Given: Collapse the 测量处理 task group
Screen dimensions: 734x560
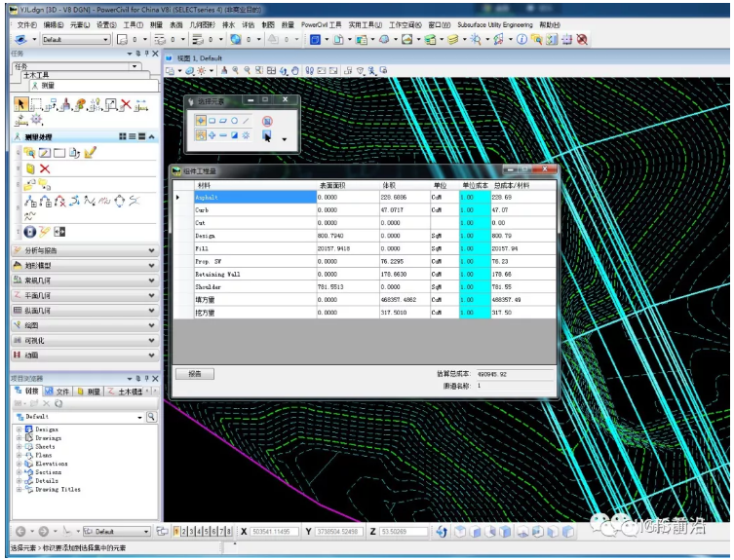Looking at the screenshot, I should pyautogui.click(x=152, y=136).
